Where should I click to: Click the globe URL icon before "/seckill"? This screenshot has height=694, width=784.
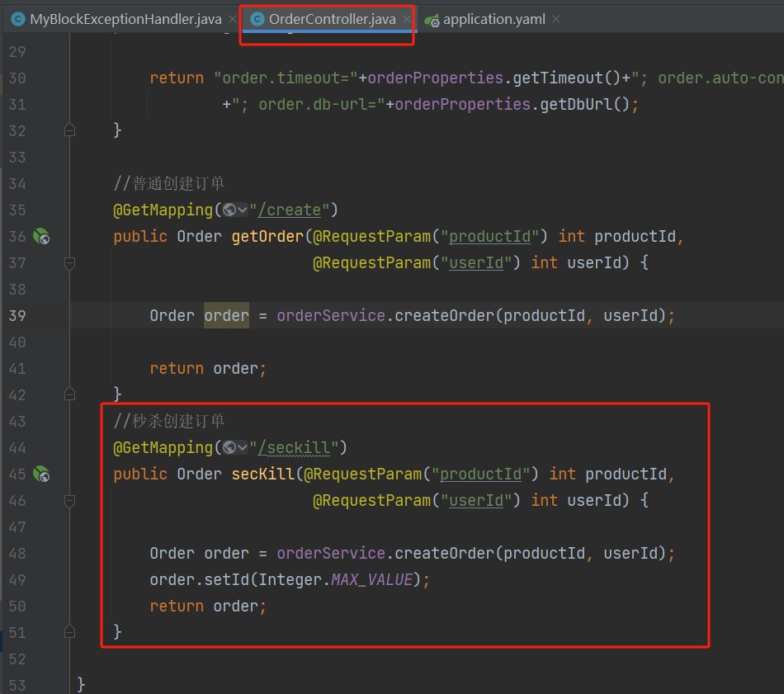point(229,447)
